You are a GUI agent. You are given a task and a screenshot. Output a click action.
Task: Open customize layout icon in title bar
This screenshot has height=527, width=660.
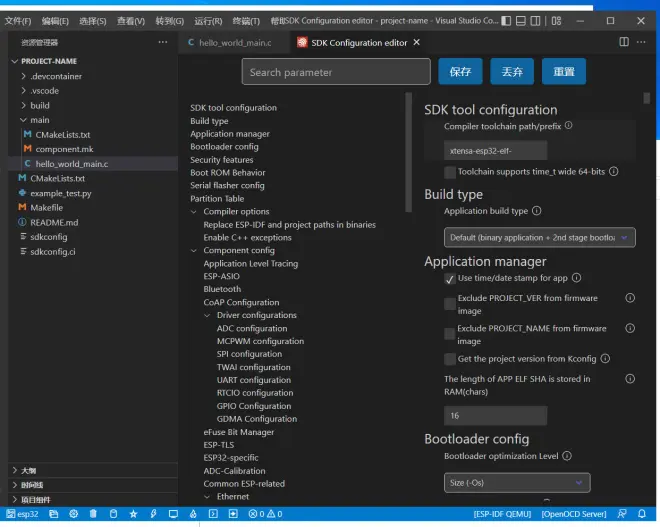tap(556, 21)
